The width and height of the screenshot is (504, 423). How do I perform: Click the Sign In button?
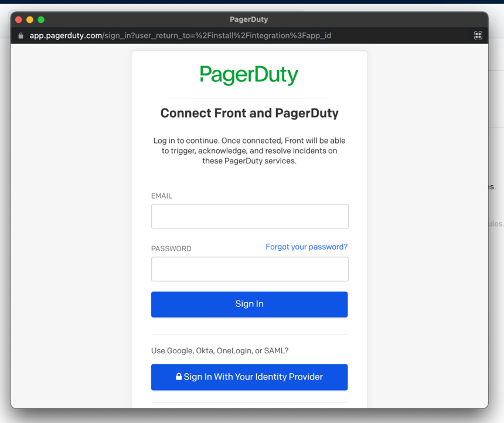tap(250, 304)
